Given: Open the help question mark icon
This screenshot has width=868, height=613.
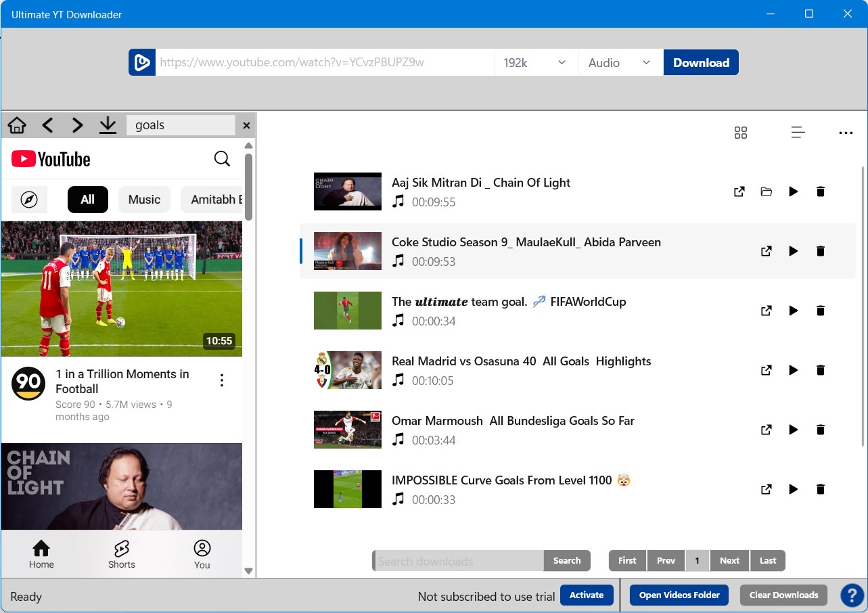Looking at the screenshot, I should pyautogui.click(x=852, y=595).
